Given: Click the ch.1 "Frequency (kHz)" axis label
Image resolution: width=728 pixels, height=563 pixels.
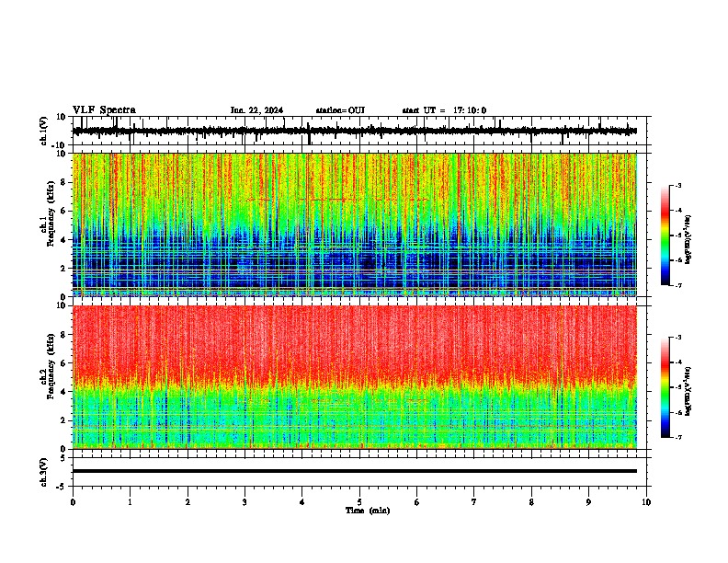Looking at the screenshot, I should pyautogui.click(x=51, y=213).
